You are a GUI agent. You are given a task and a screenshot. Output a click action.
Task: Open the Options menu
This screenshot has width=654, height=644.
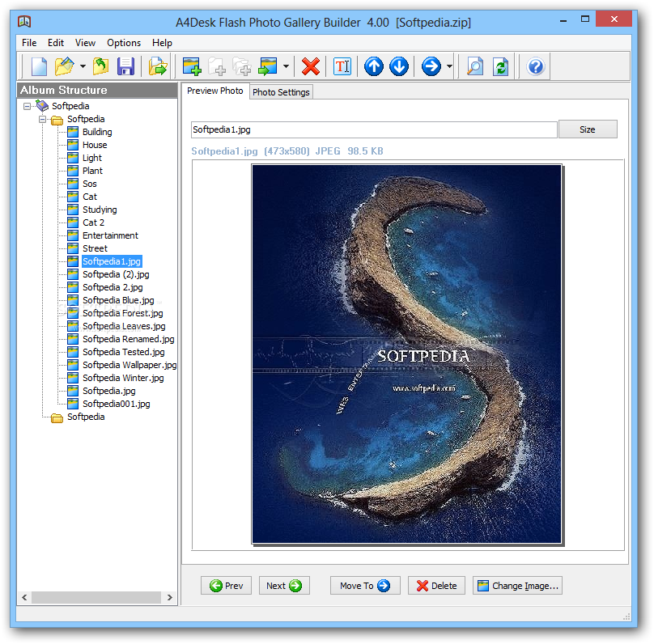click(x=124, y=43)
